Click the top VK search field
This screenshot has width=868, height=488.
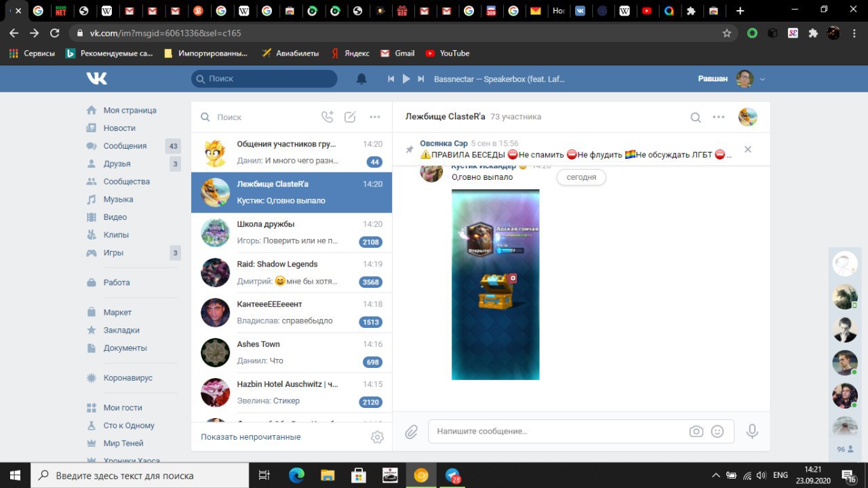click(264, 79)
